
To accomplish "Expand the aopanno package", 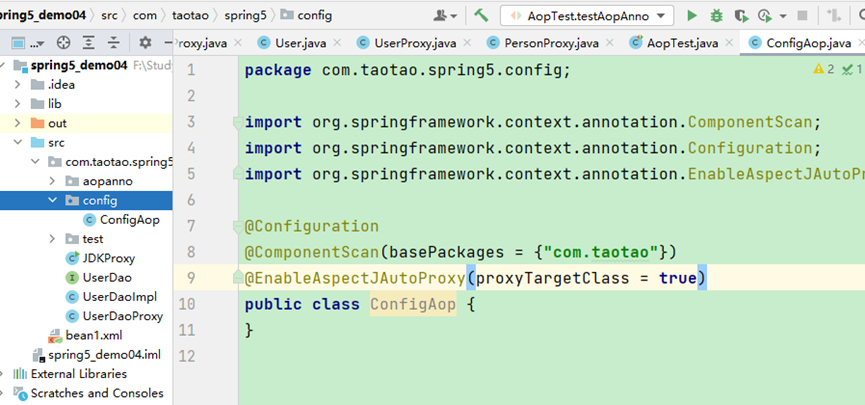I will (53, 181).
